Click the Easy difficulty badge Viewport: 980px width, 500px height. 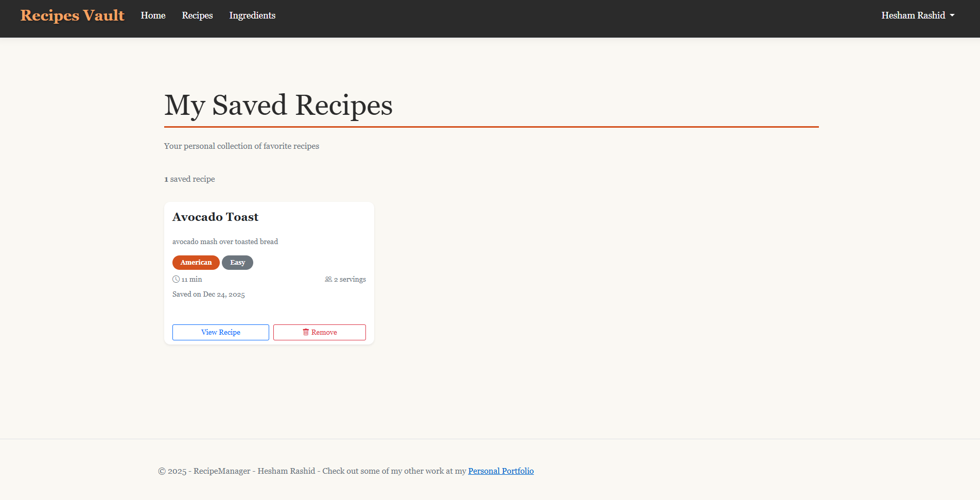[237, 262]
